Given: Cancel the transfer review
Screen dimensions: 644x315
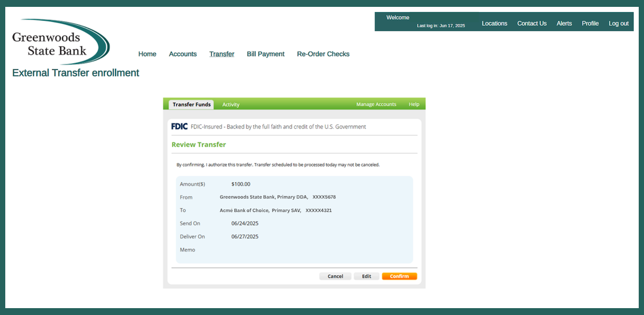Looking at the screenshot, I should (335, 276).
